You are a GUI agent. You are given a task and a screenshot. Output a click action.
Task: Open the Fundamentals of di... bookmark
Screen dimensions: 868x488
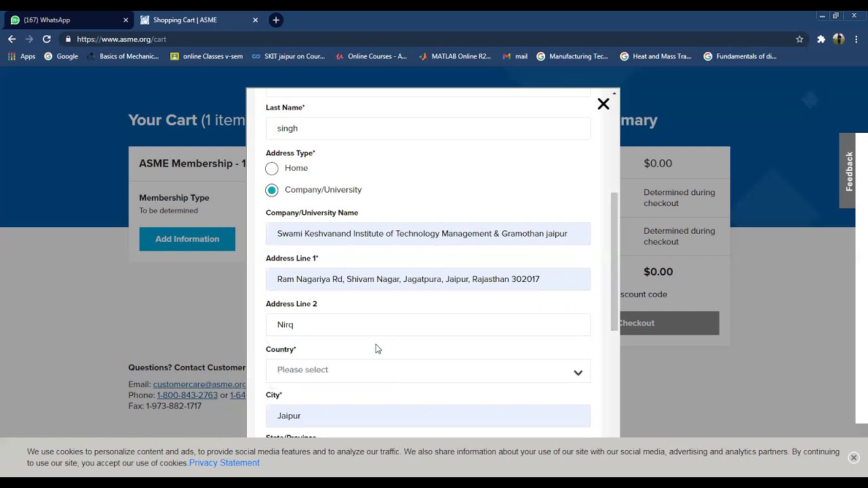[740, 56]
